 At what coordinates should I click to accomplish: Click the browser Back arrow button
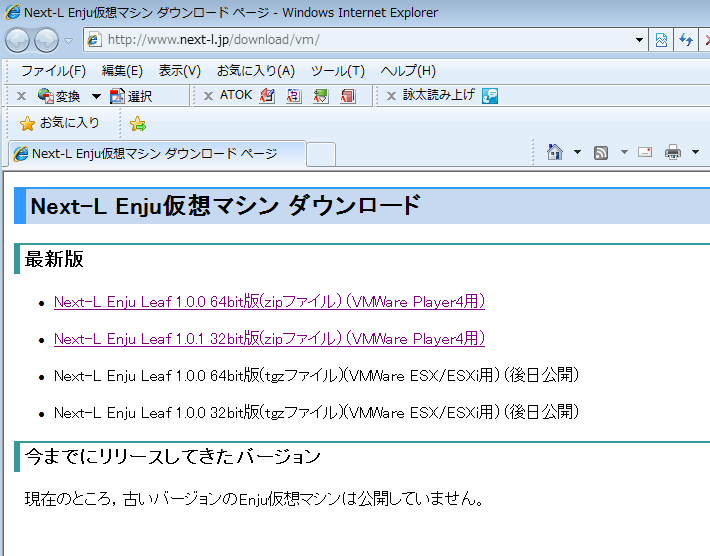(17, 40)
